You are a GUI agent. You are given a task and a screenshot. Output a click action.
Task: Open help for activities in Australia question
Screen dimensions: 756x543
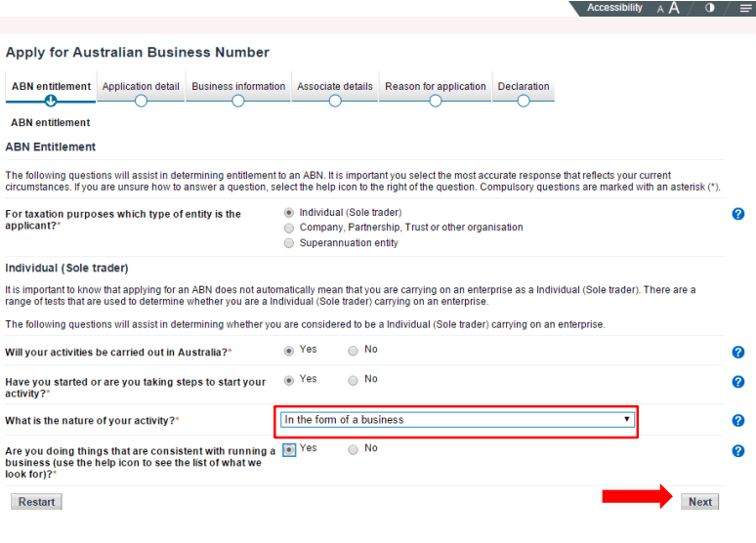[x=738, y=353]
